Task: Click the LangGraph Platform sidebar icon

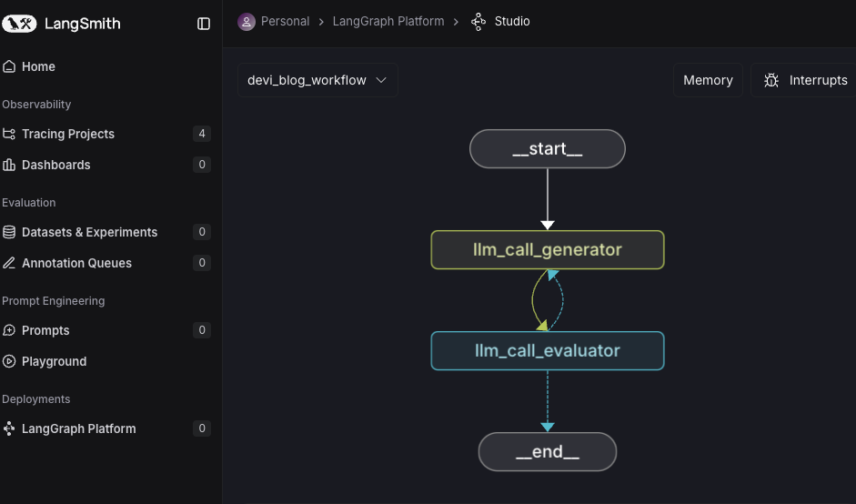Action: coord(9,428)
